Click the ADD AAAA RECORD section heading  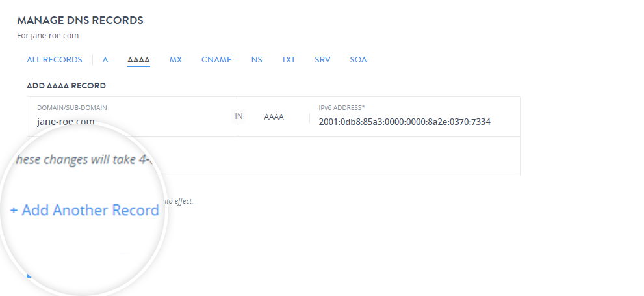tap(66, 85)
